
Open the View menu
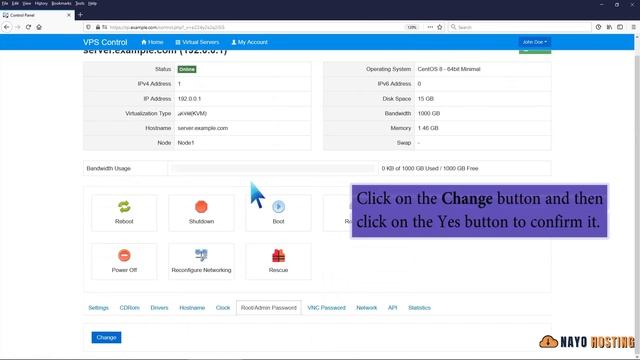pyautogui.click(x=27, y=3)
